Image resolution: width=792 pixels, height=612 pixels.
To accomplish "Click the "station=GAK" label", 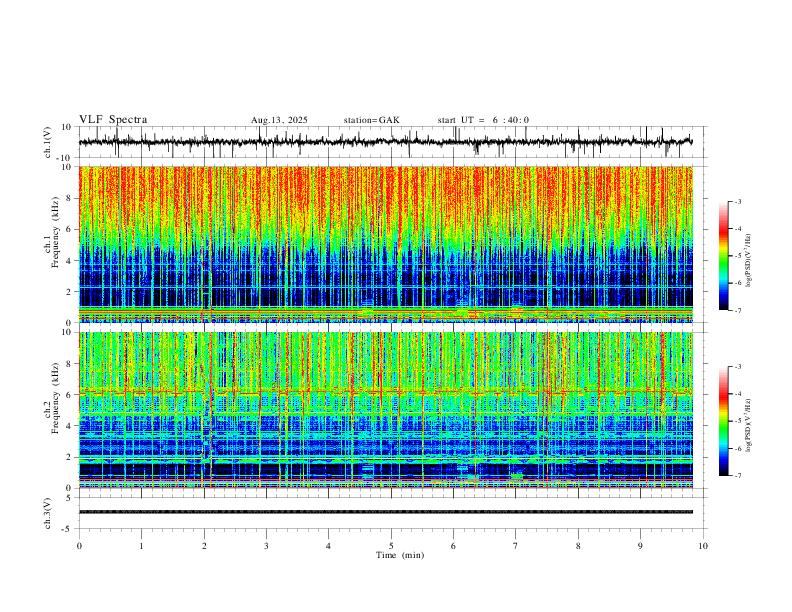I will (x=372, y=120).
